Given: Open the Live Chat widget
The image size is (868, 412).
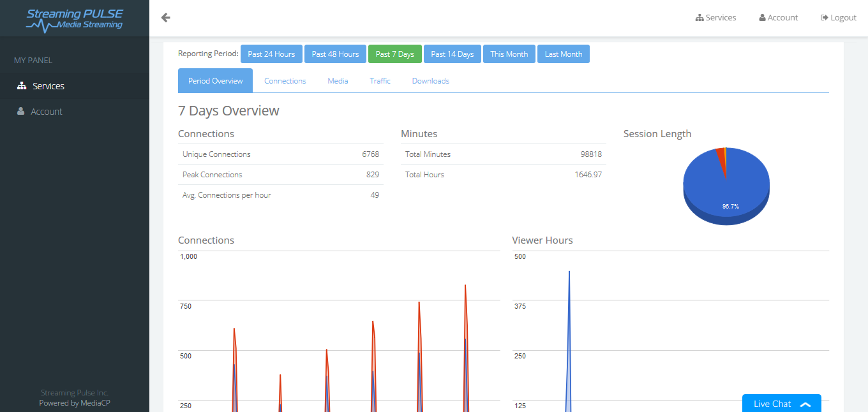Looking at the screenshot, I should click(781, 403).
